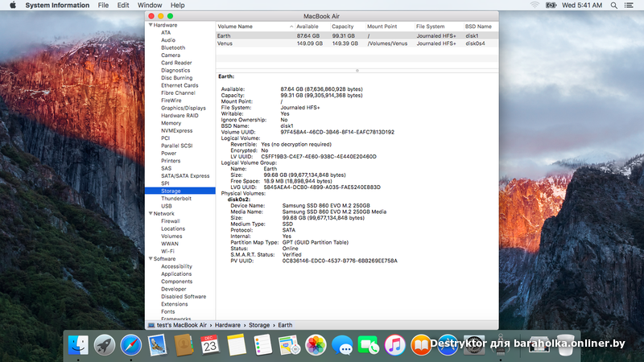
Task: Click the computer icon in path bar
Action: (151, 325)
